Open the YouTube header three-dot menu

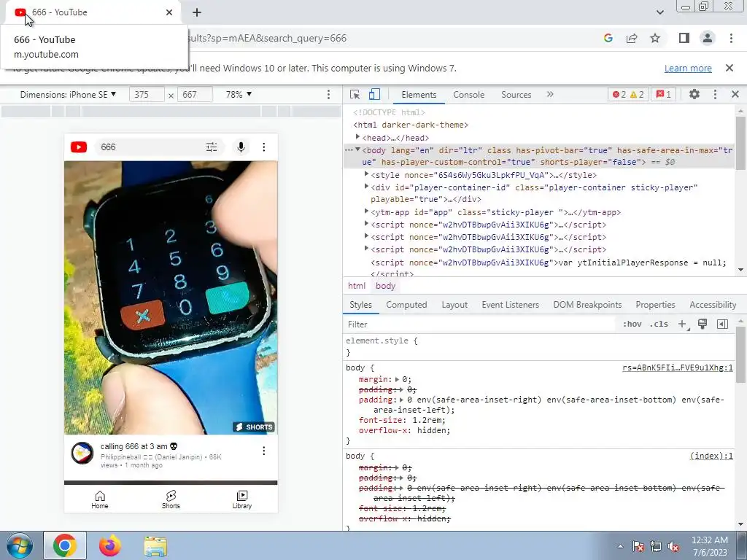tap(264, 147)
